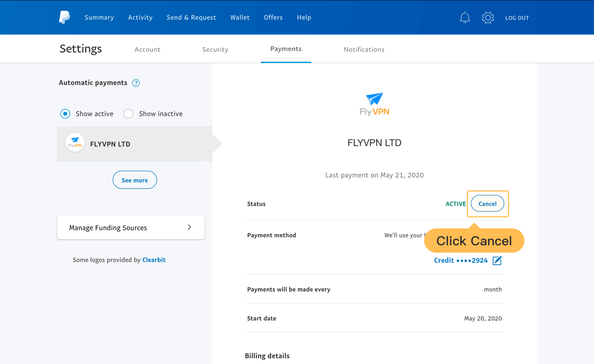The width and height of the screenshot is (594, 364).
Task: Select the Show active radio button
Action: click(x=65, y=114)
